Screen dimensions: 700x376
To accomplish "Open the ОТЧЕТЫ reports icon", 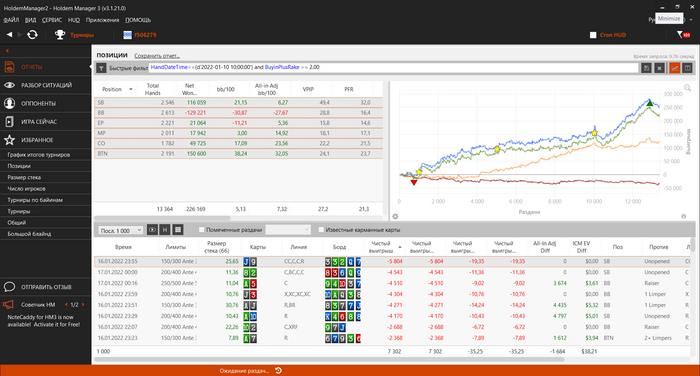I will point(9,67).
